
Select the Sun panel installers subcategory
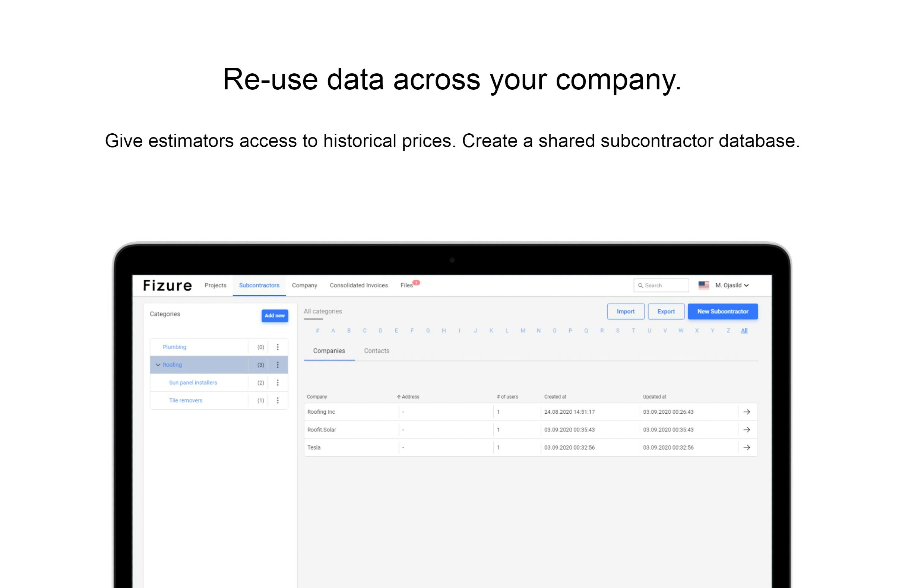pyautogui.click(x=193, y=383)
